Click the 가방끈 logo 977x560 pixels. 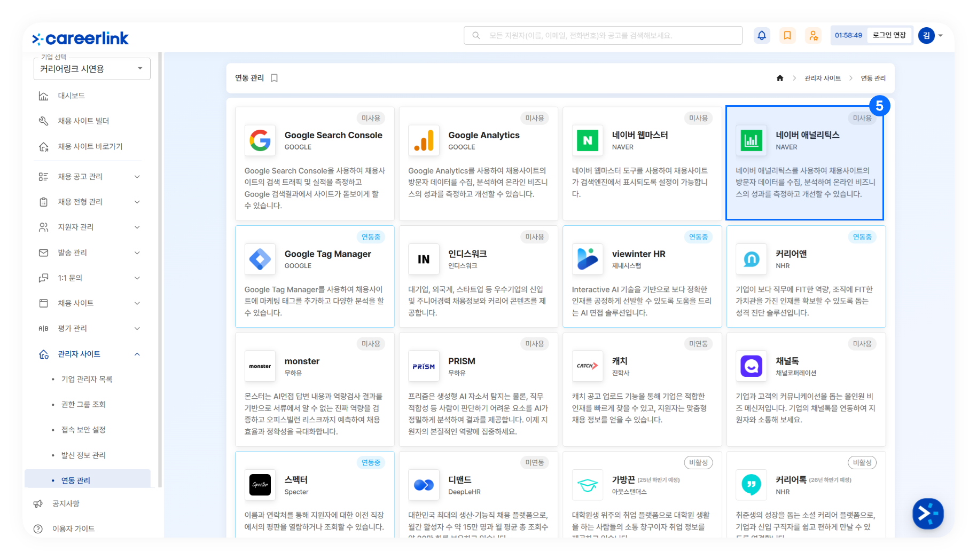588,485
